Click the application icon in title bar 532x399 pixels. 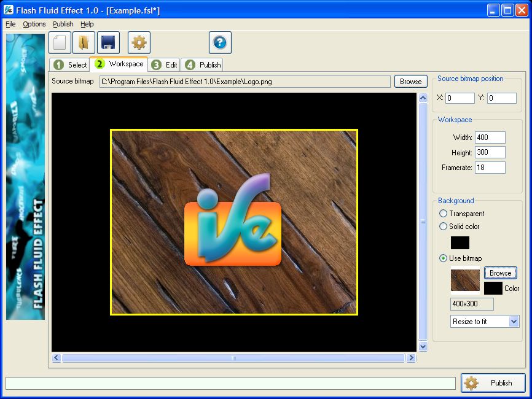tap(9, 10)
